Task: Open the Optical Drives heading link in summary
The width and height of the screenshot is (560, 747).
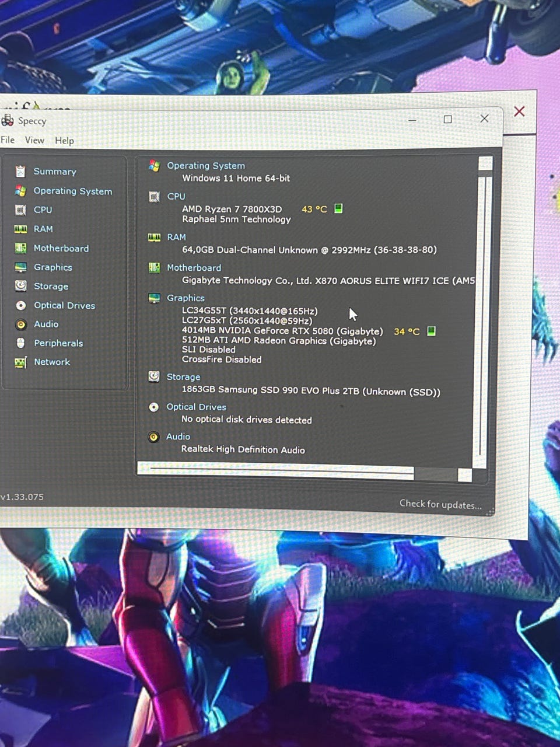Action: [197, 407]
